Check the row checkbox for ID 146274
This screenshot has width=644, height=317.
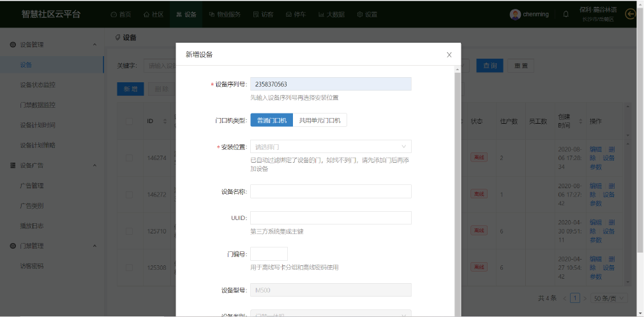[x=130, y=158]
